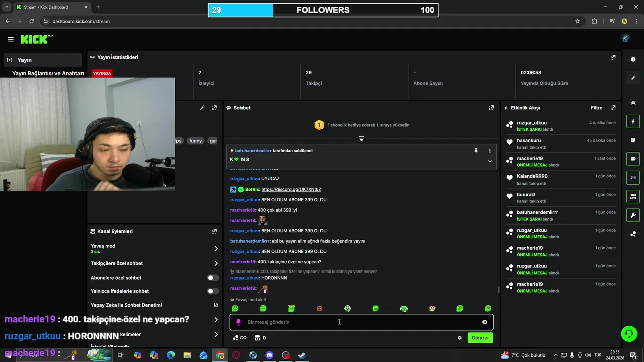Toggle the wrench tools icon in sidebar
The height and width of the screenshot is (362, 644).
[x=633, y=215]
